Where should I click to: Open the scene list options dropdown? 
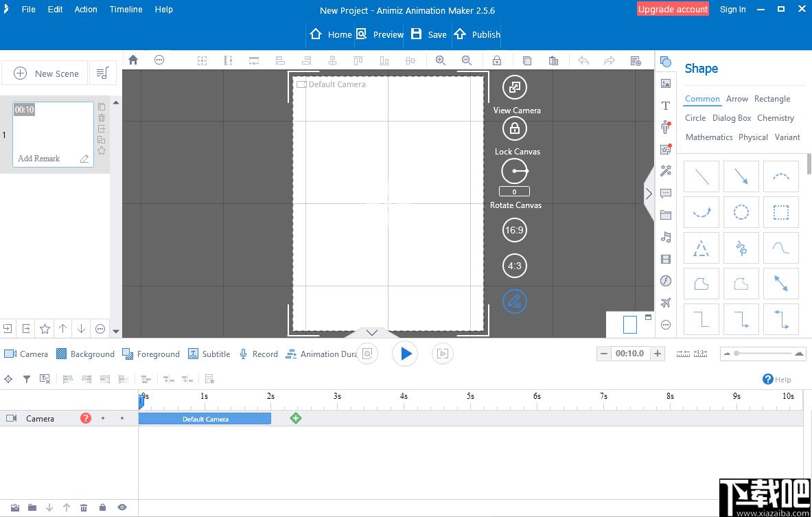coord(102,73)
